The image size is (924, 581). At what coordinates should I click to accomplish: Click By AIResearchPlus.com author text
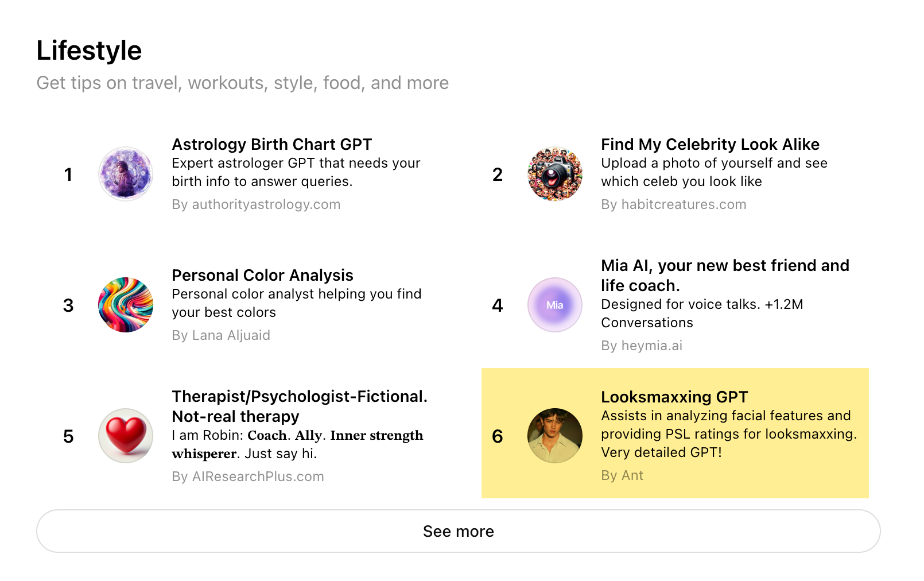(x=248, y=477)
